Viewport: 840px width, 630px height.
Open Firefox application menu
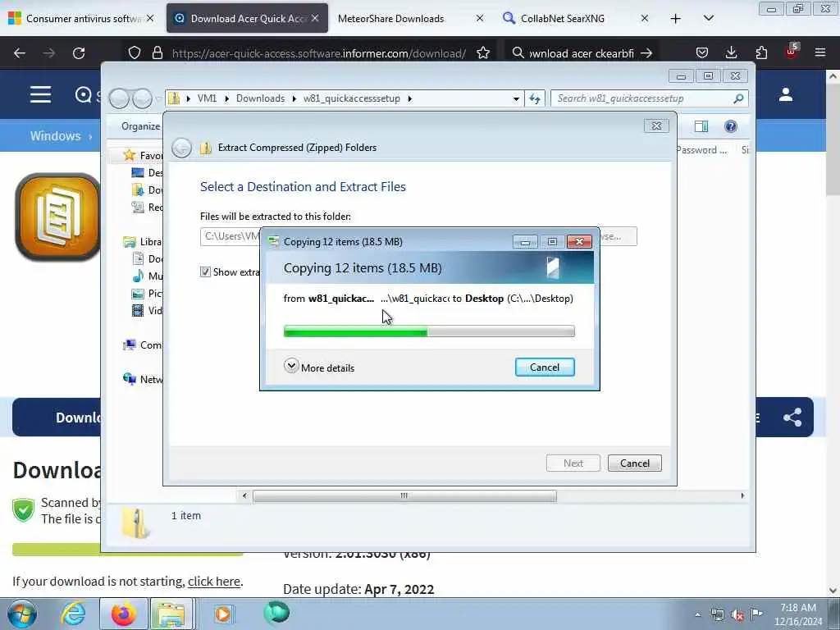point(820,53)
